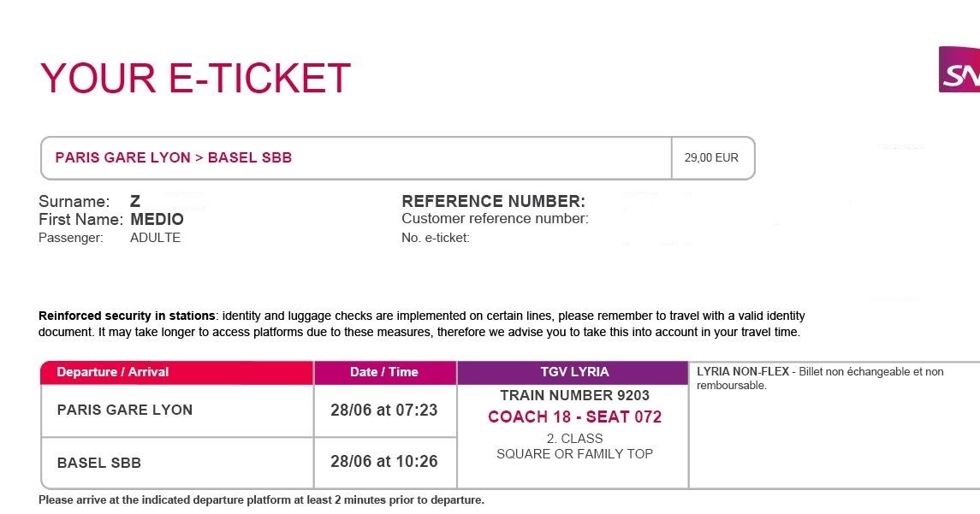Click the Customer reference number label
Viewport: 980px width, 514px height.
point(495,219)
